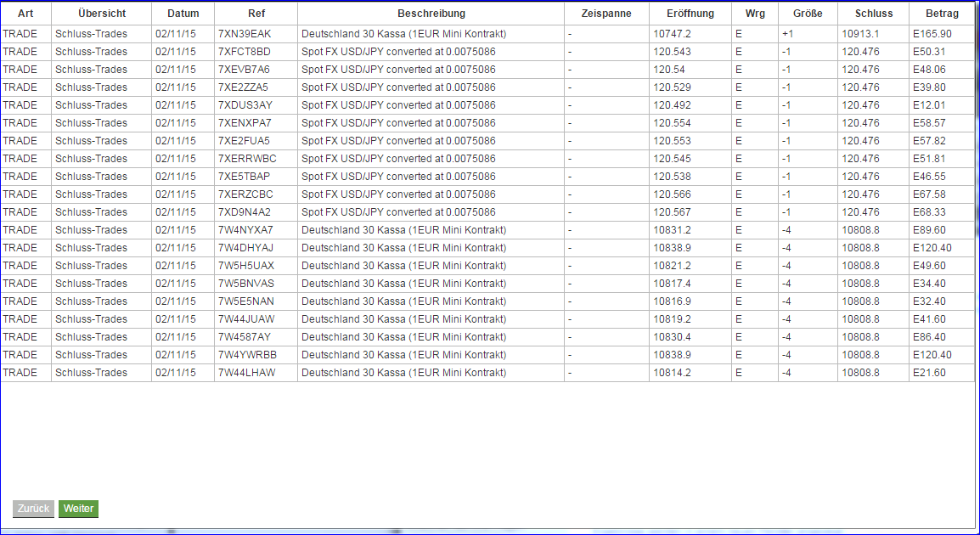
Task: Click the Größe column header
Action: coord(806,13)
